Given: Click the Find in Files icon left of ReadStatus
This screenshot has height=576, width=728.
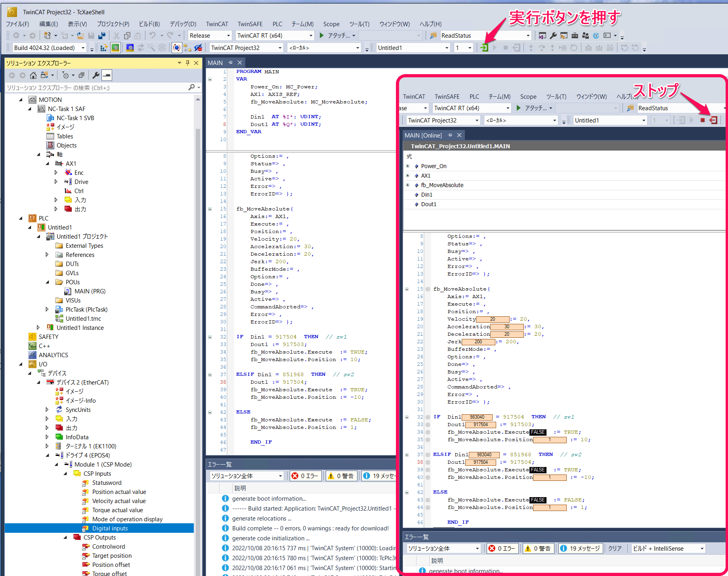Looking at the screenshot, I should coord(433,36).
